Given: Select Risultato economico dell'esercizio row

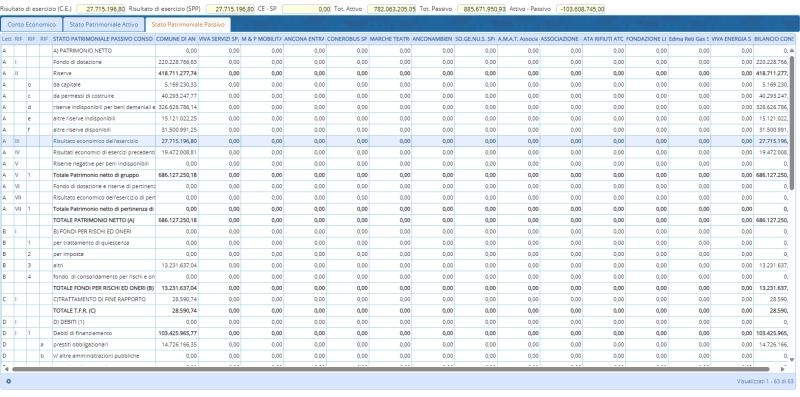Looking at the screenshot, I should pyautogui.click(x=395, y=141).
